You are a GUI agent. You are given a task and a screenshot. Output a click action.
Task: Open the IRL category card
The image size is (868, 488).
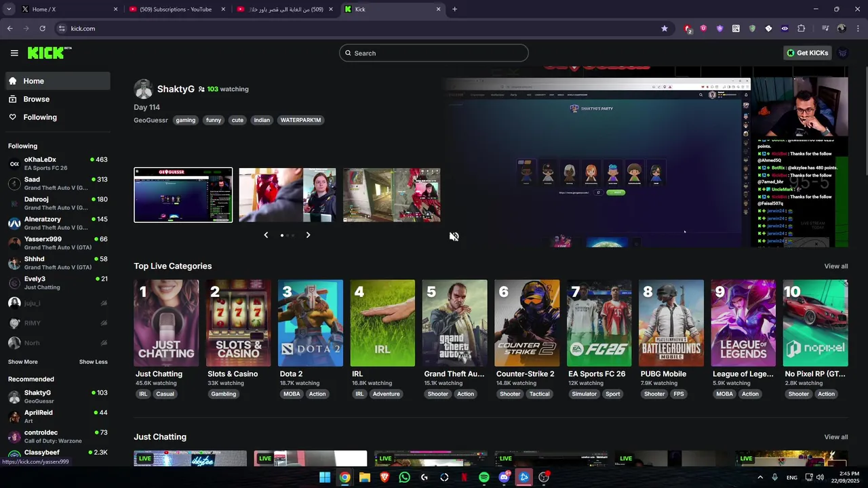coord(382,323)
